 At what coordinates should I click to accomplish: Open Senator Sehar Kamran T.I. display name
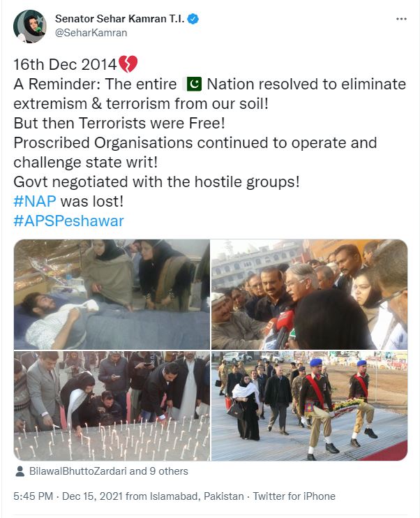(120, 19)
